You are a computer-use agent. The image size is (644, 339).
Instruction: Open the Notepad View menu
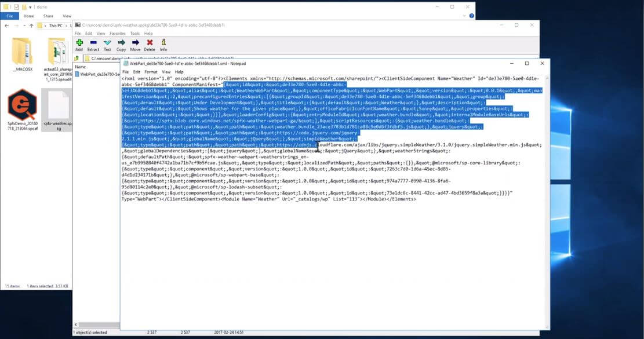coord(166,72)
